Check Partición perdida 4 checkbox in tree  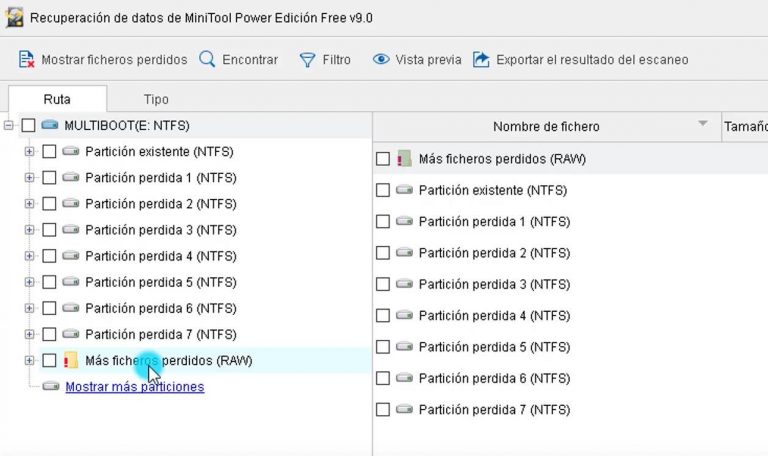pyautogui.click(x=49, y=256)
